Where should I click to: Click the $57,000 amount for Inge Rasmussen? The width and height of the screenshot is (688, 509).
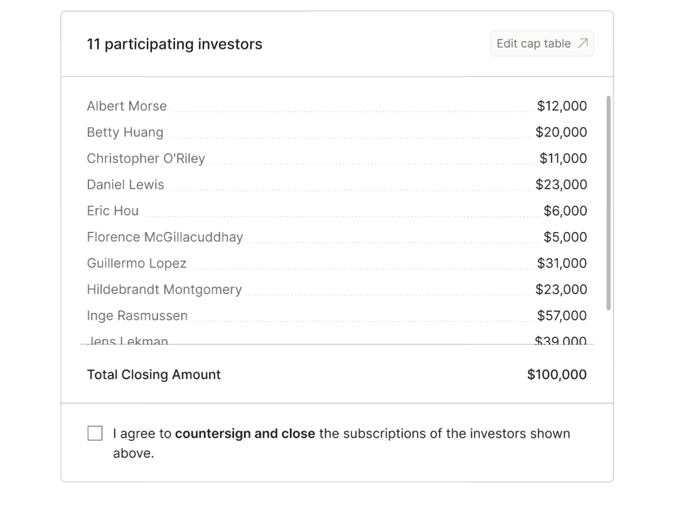click(x=562, y=316)
